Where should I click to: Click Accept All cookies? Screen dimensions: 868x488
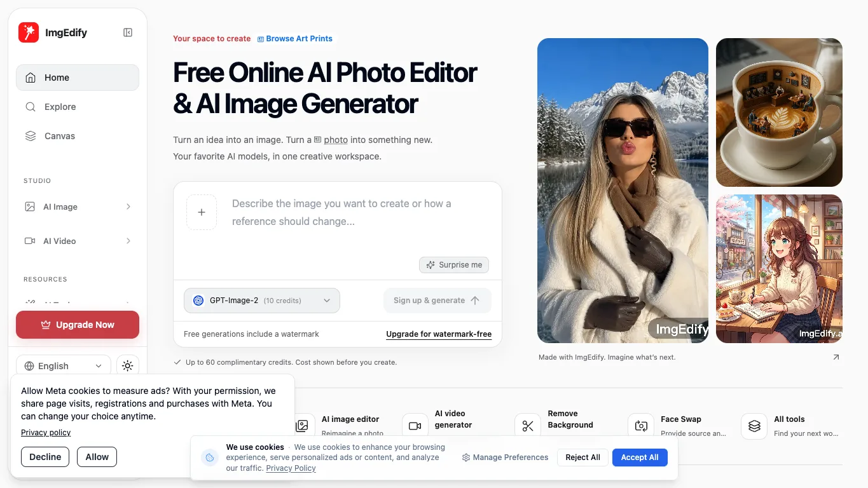coord(640,457)
